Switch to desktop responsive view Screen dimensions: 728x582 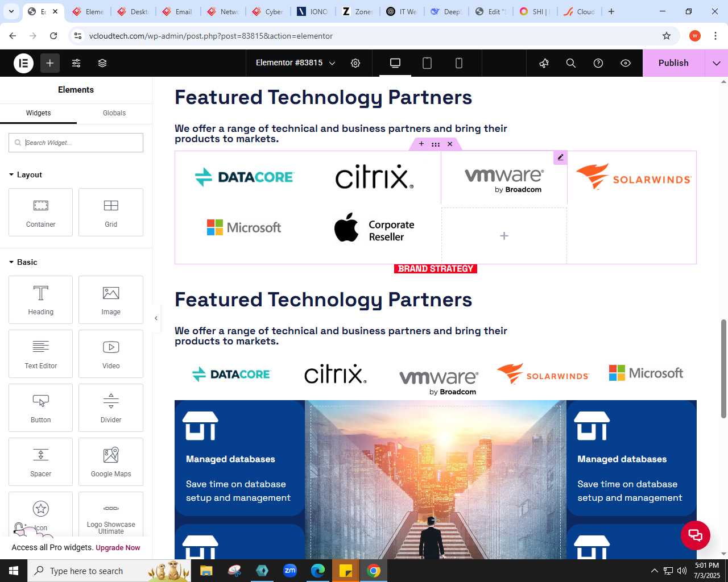[395, 63]
